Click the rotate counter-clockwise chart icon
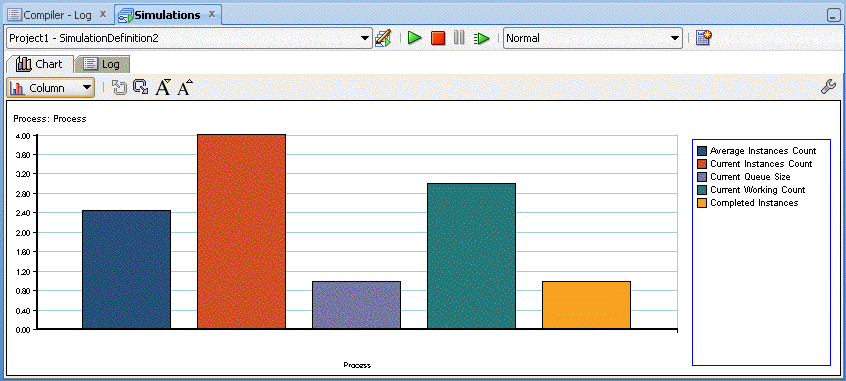Viewport: 846px width, 381px height. (119, 87)
